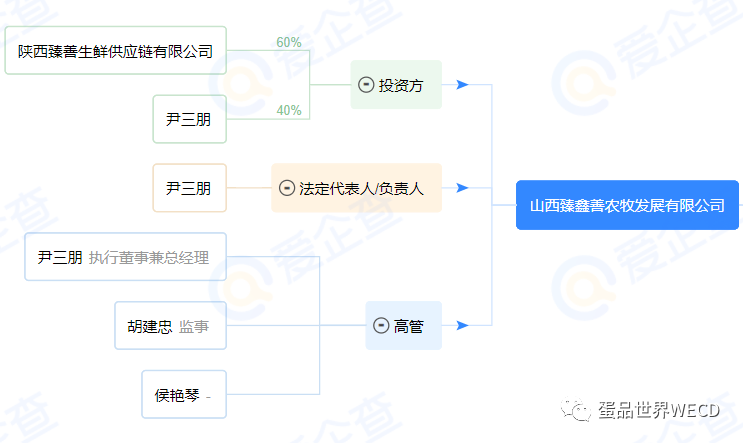Click the 投资方 category label
This screenshot has height=443, width=743.
pyautogui.click(x=401, y=85)
